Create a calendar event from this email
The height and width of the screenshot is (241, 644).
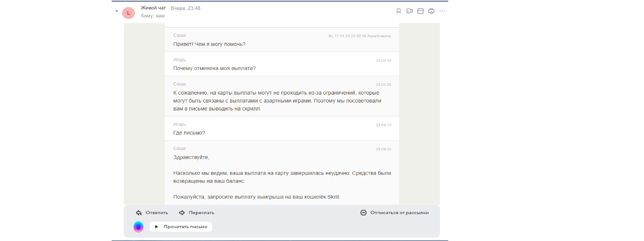pos(420,11)
